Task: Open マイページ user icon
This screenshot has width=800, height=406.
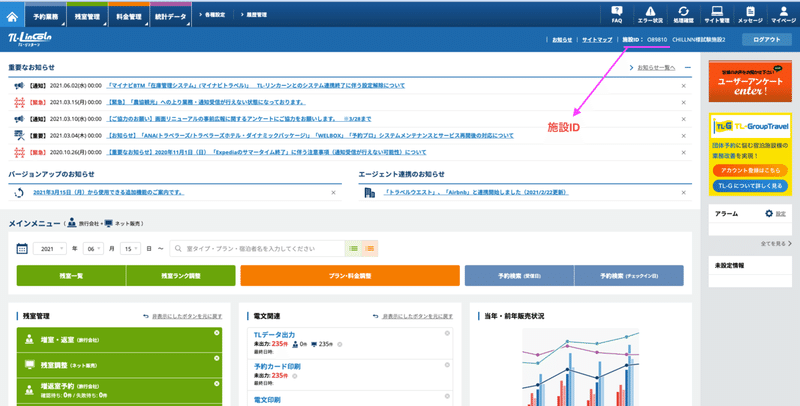Action: [782, 13]
